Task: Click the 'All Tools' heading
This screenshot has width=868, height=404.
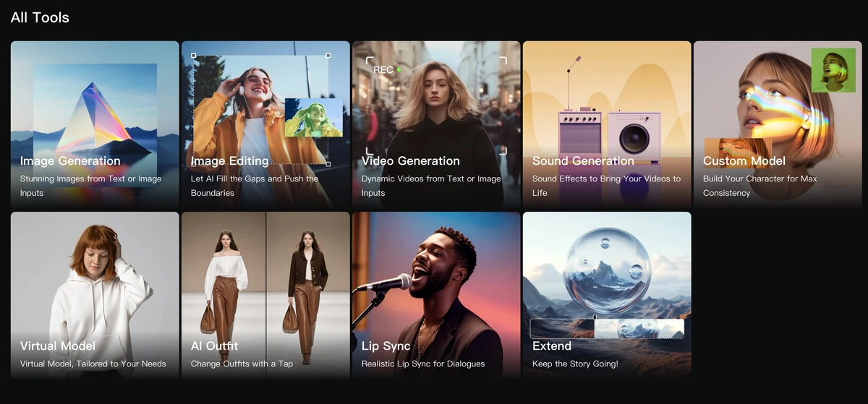Action: pyautogui.click(x=40, y=17)
